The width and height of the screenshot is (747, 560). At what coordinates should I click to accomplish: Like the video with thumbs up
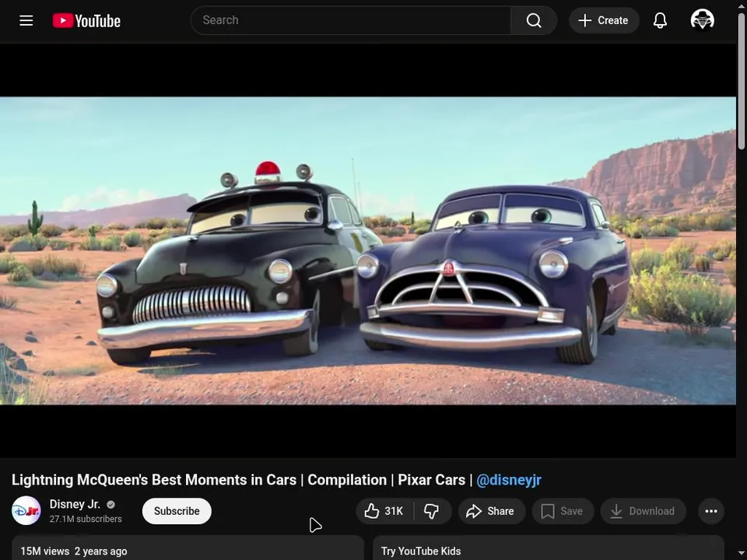384,511
